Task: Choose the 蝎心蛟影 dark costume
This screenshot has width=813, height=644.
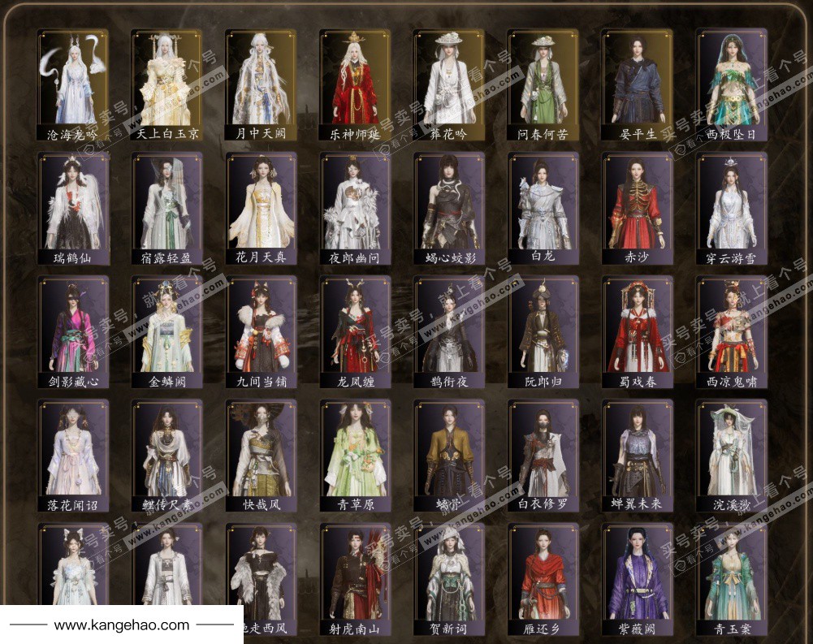Action: point(449,209)
